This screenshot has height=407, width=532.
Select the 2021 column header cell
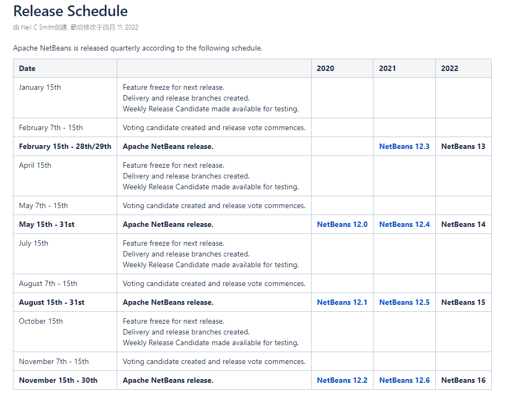click(x=387, y=68)
